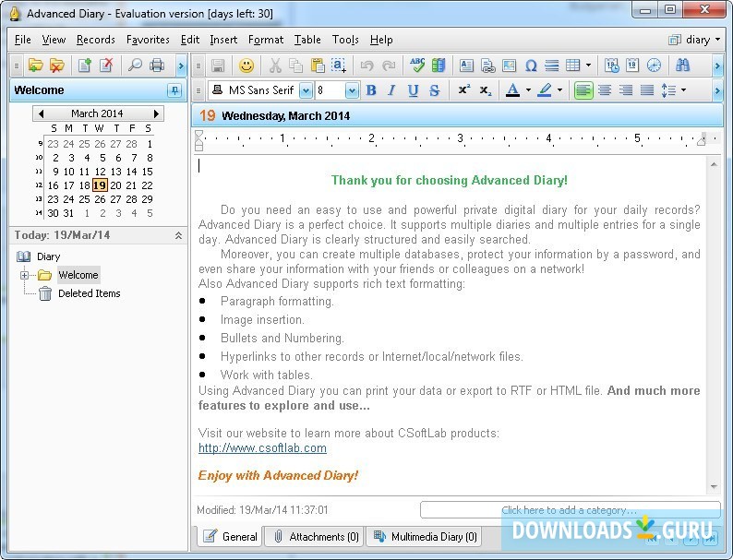Open the Records menu

96,40
